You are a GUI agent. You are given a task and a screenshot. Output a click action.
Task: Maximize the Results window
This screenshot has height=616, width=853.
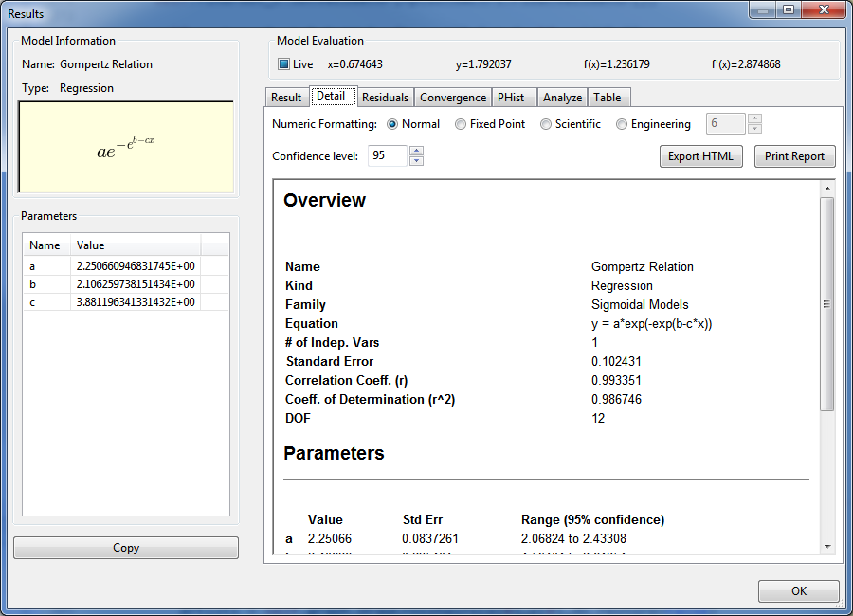pos(789,9)
